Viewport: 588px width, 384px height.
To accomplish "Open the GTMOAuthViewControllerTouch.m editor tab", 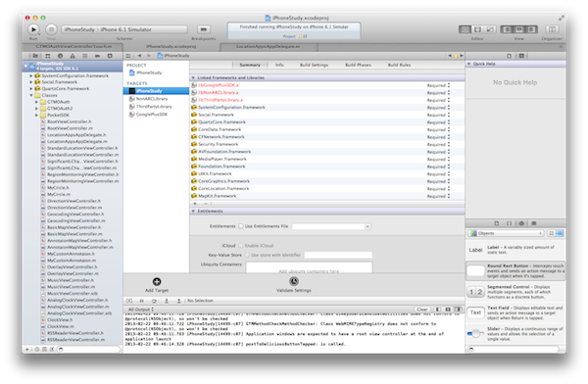I will click(73, 46).
